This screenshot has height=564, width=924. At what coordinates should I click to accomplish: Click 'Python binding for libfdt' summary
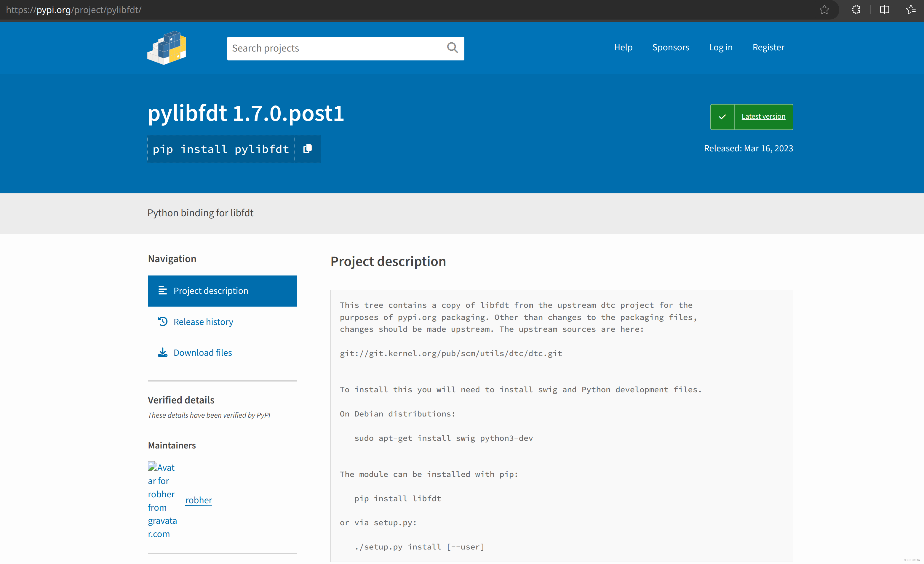pos(200,213)
